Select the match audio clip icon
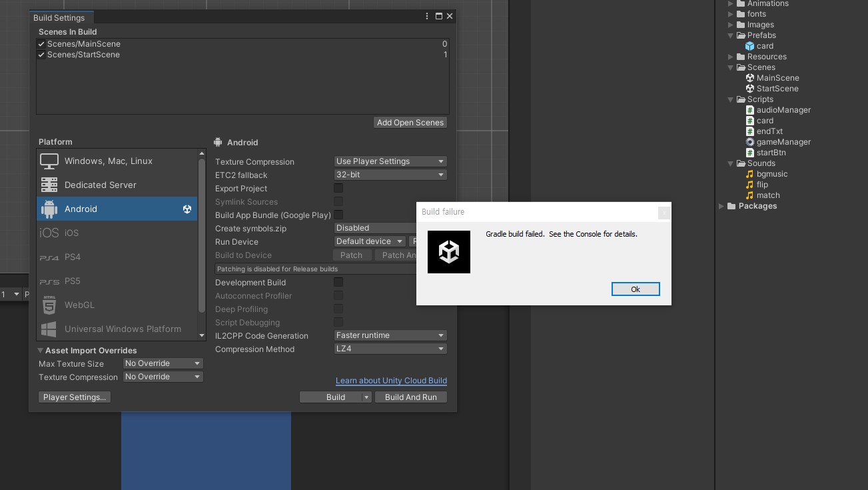Viewport: 868px width, 490px height. 750,195
